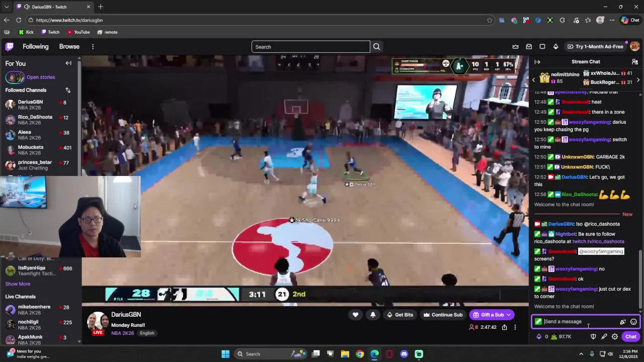Expand followed list with Show More
The width and height of the screenshot is (644, 362).
pos(18,284)
